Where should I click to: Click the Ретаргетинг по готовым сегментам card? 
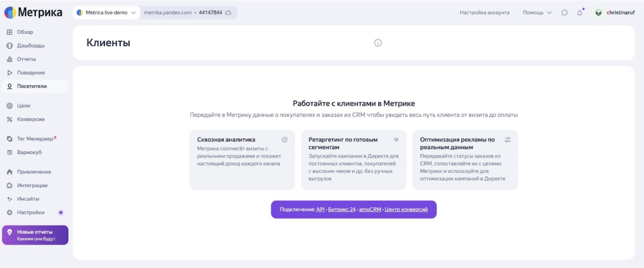click(x=354, y=160)
